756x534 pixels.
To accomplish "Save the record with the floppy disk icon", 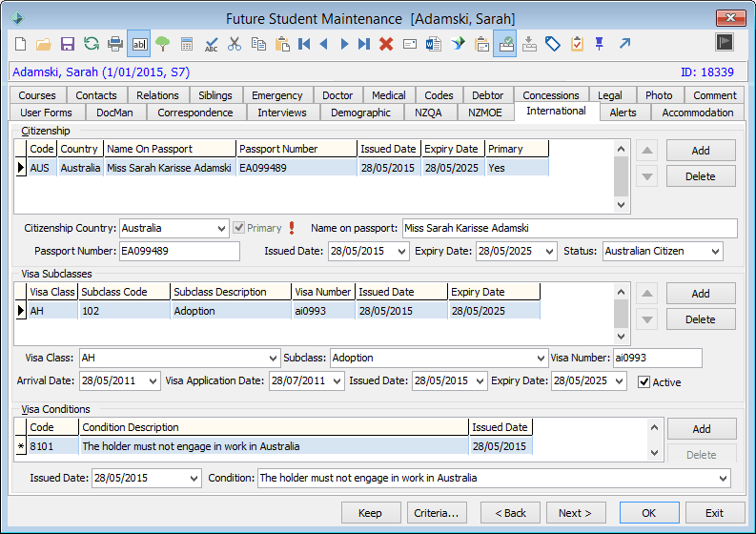I will [68, 44].
